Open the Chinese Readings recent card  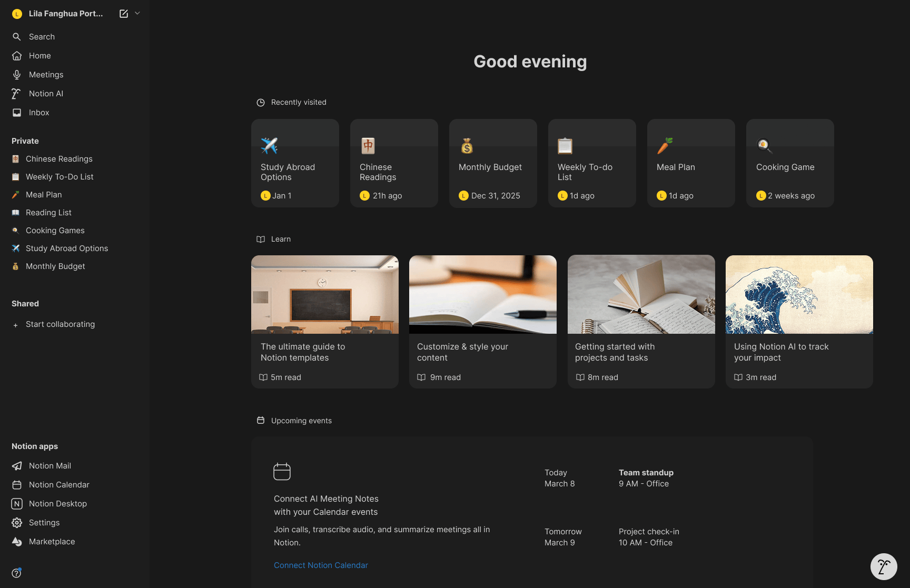[394, 163]
